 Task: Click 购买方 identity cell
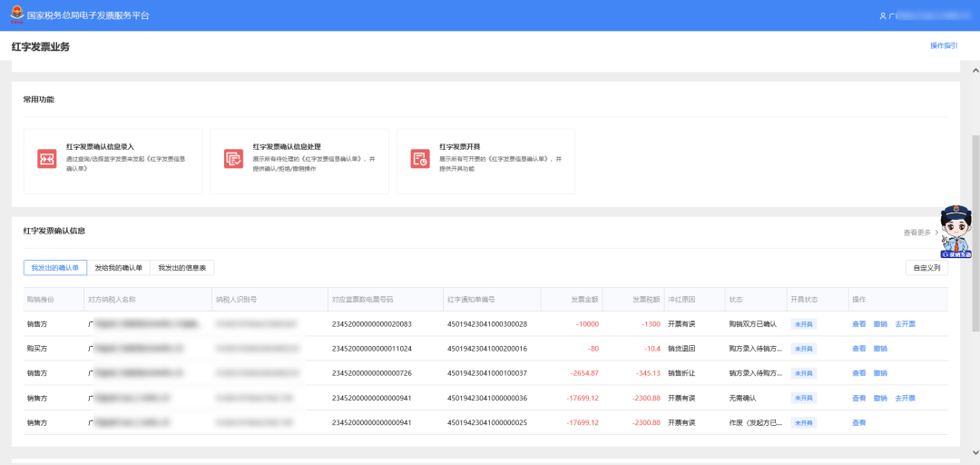(37, 349)
